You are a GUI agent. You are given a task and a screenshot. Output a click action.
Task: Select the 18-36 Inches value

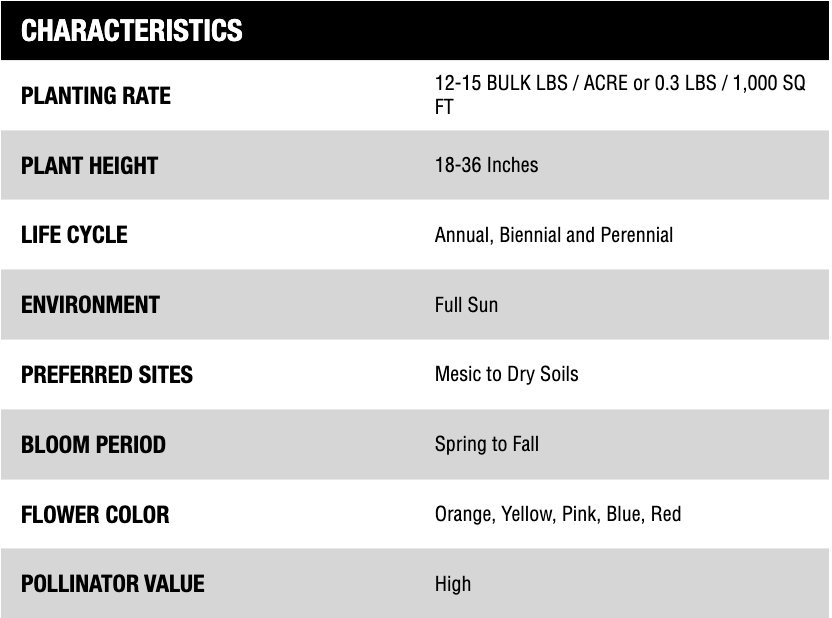click(x=486, y=165)
